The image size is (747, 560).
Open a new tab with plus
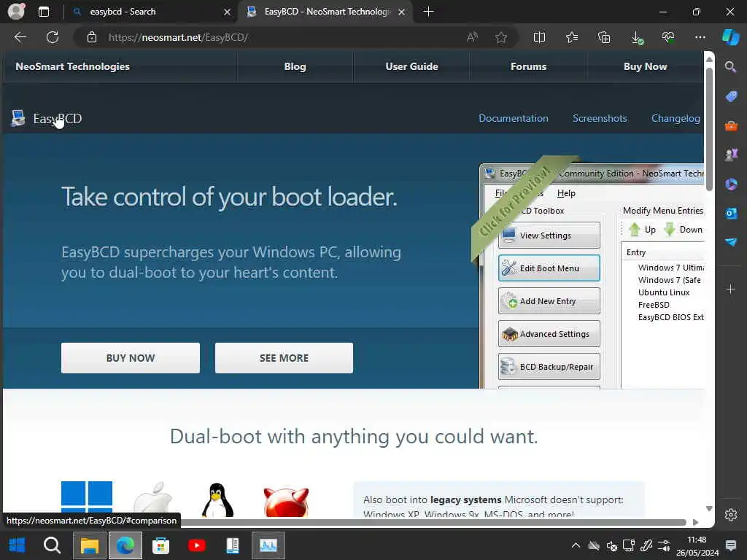click(428, 12)
